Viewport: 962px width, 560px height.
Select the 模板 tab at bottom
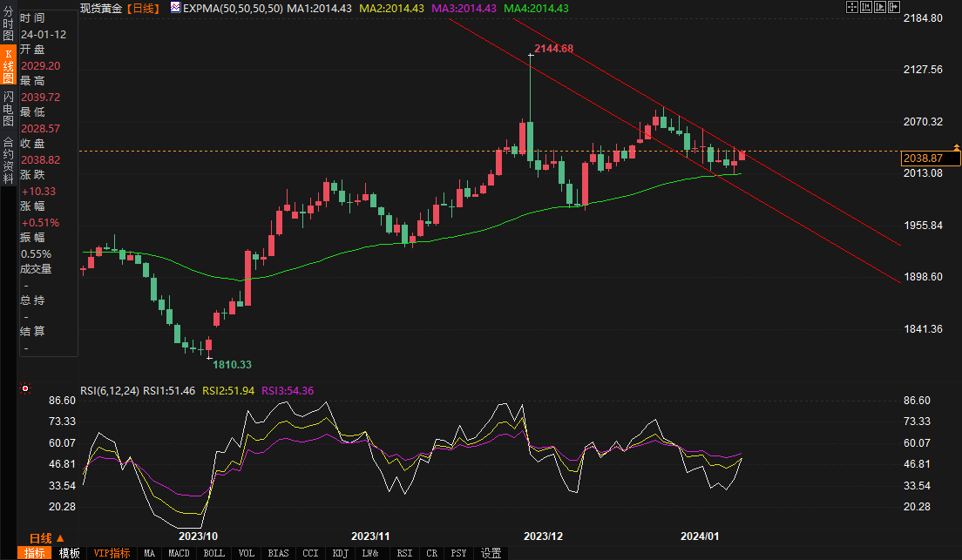click(70, 553)
